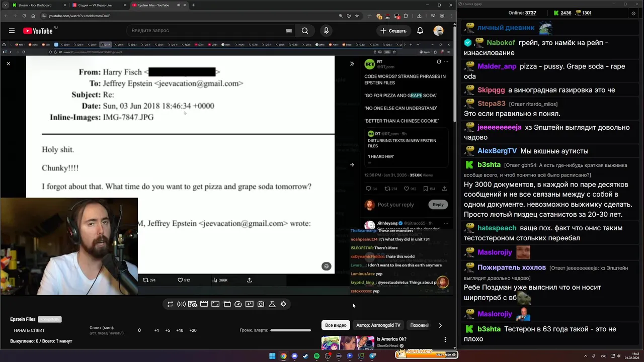Open the Windows Start button

(272, 356)
